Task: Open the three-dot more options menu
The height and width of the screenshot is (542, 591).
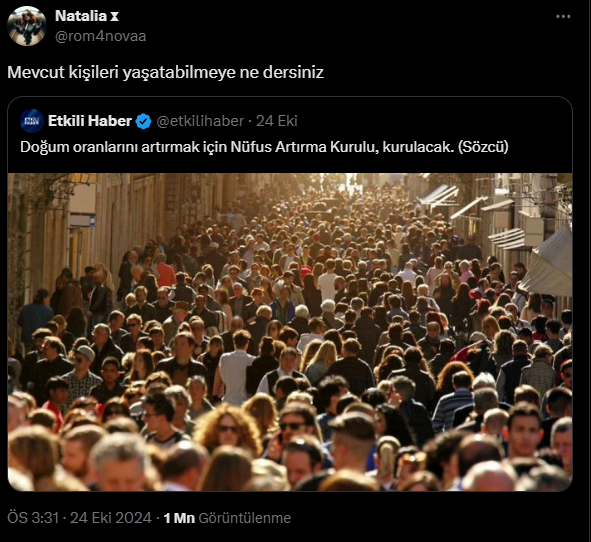Action: (x=563, y=17)
